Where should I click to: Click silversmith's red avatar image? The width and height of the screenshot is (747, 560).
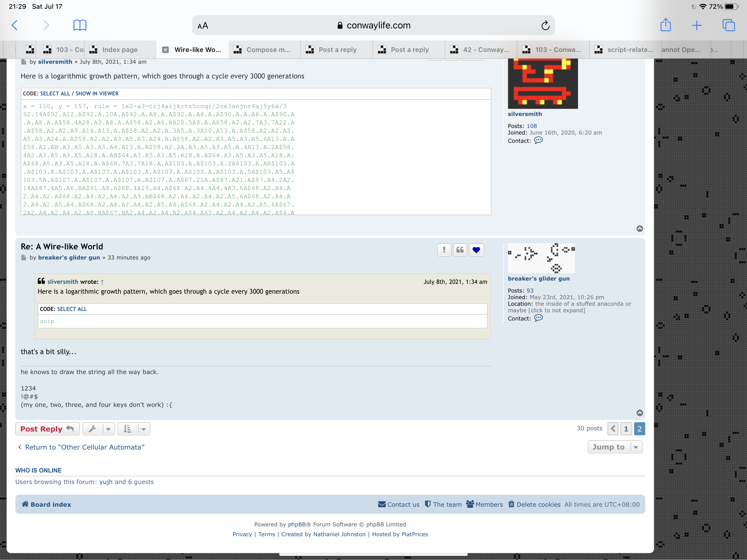[x=543, y=83]
